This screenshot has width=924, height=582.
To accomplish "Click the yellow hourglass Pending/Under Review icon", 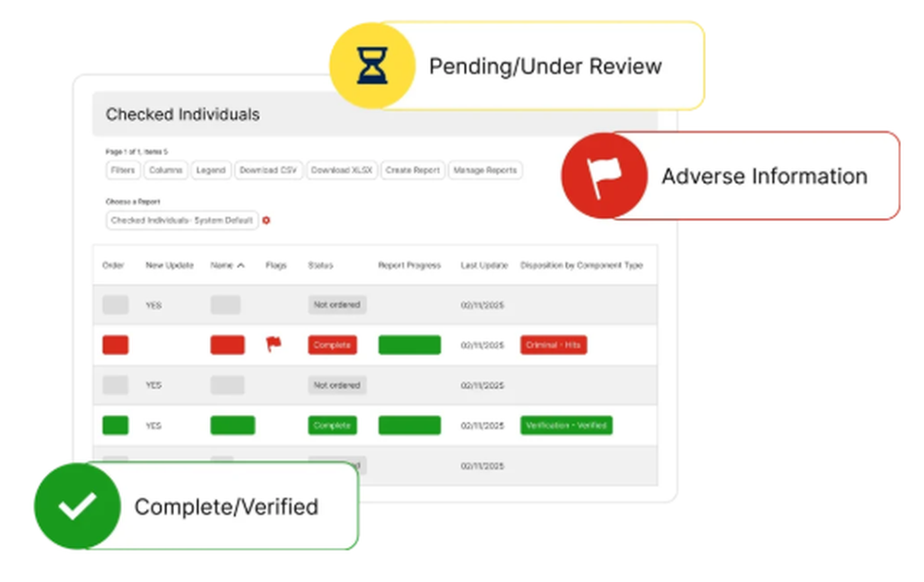I will 371,63.
